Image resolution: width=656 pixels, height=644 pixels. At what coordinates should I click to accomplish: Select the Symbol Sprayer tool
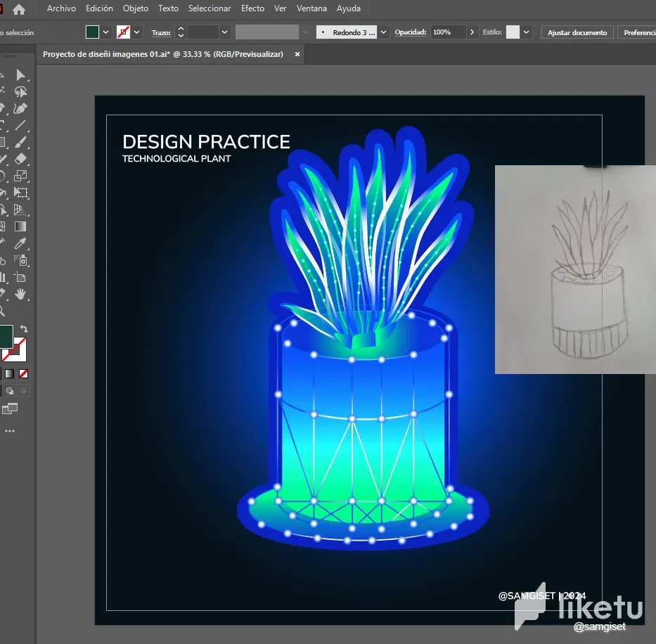(x=20, y=260)
